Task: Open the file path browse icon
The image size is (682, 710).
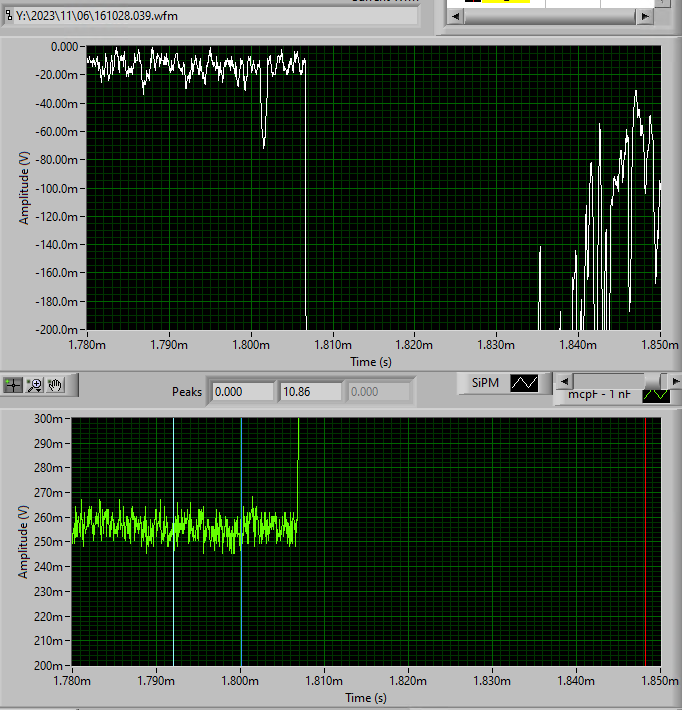Action: pyautogui.click(x=9, y=15)
